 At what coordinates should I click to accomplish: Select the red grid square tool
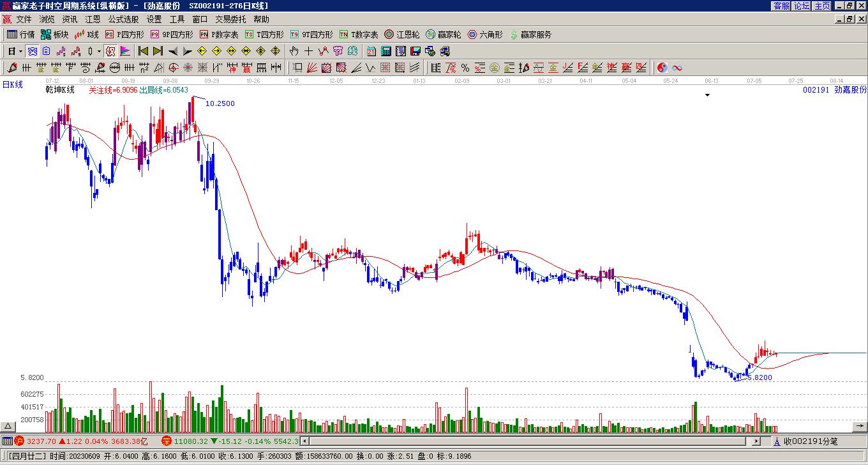[385, 67]
